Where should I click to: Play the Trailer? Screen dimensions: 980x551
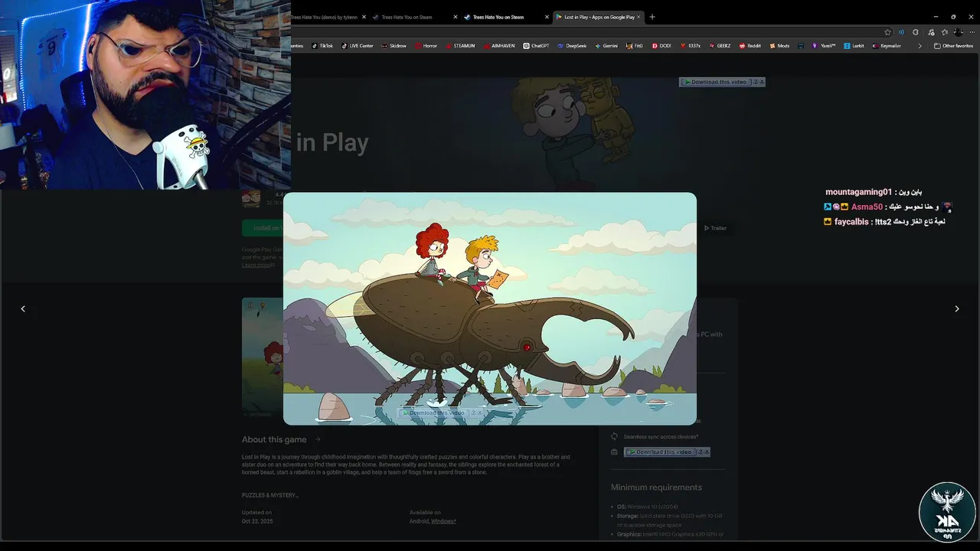[x=715, y=228]
